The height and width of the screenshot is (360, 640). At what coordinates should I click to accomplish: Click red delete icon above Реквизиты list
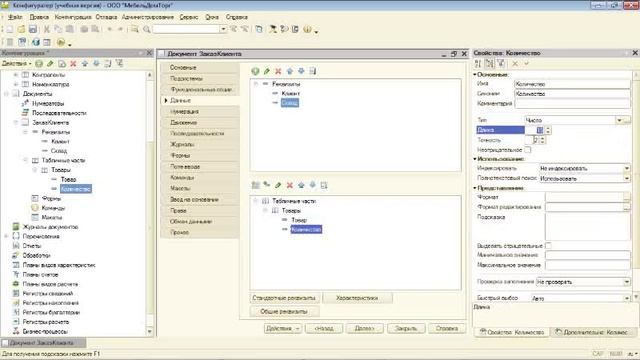click(x=278, y=71)
